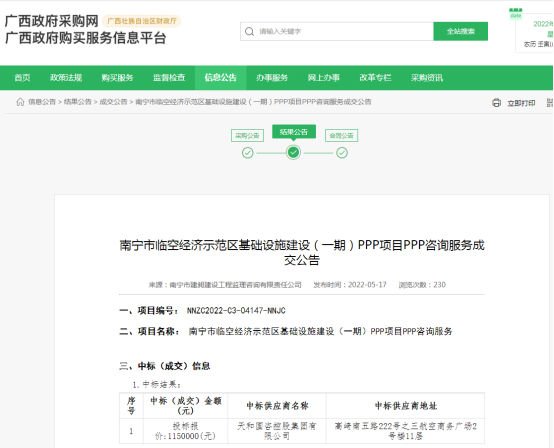Click the supplier name 天和国咨控股集团有限公司 cell
This screenshot has width=554, height=448.
pyautogui.click(x=277, y=431)
